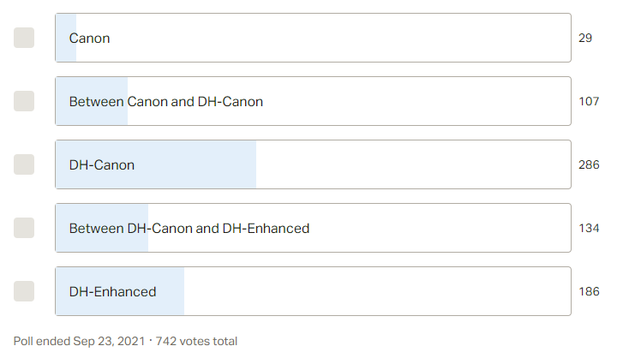Select the DH-Canon checkbox
The image size is (617, 364).
pyautogui.click(x=24, y=164)
